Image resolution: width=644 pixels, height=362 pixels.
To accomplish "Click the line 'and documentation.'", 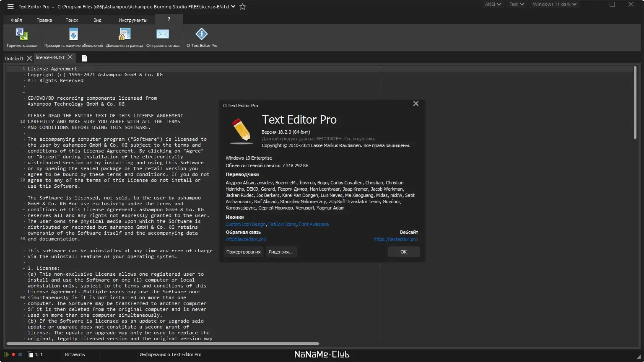I will [54, 239].
